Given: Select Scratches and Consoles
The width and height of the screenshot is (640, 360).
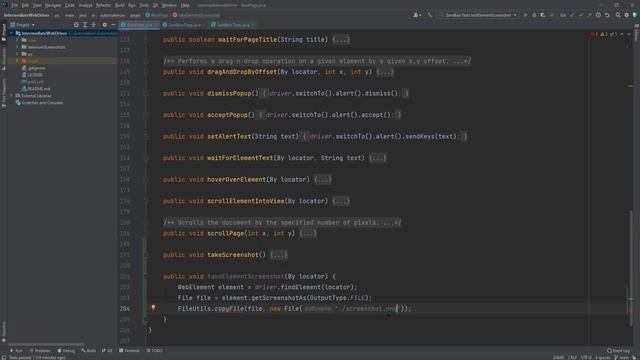Looking at the screenshot, I should pyautogui.click(x=40, y=103).
